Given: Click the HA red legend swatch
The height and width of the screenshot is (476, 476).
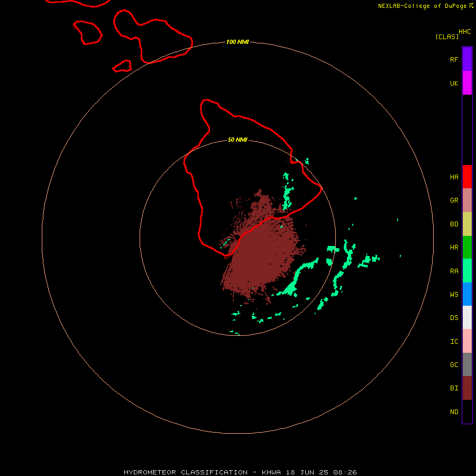Looking at the screenshot, I should [x=467, y=177].
